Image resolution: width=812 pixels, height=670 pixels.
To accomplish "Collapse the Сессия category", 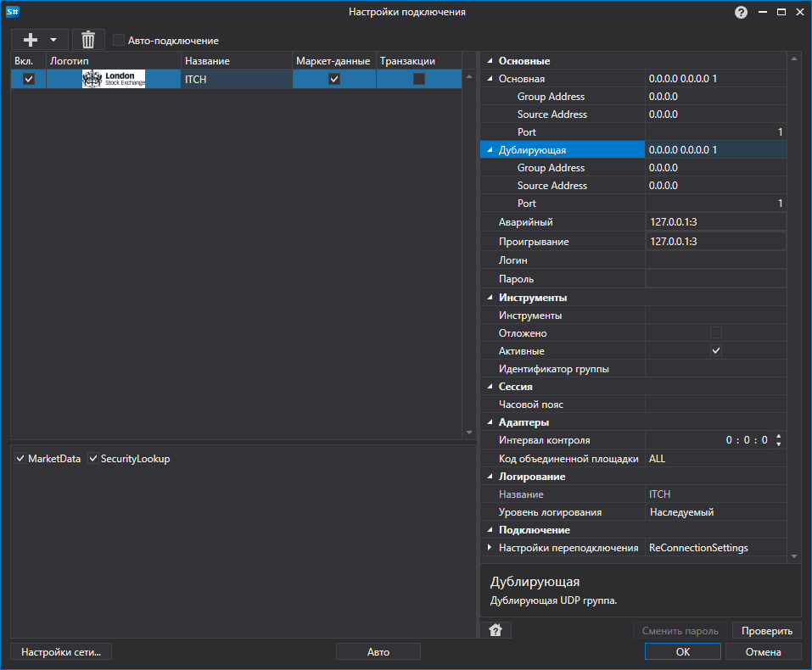I will coord(490,386).
